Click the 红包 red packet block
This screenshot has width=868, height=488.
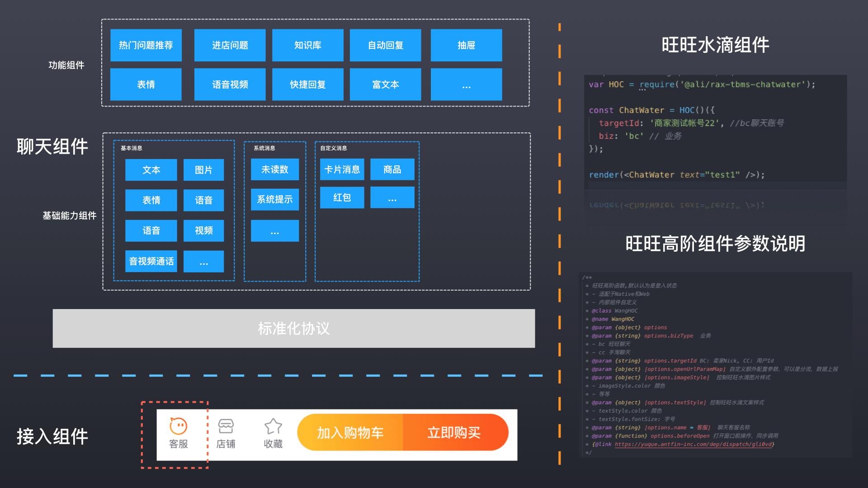(x=342, y=197)
